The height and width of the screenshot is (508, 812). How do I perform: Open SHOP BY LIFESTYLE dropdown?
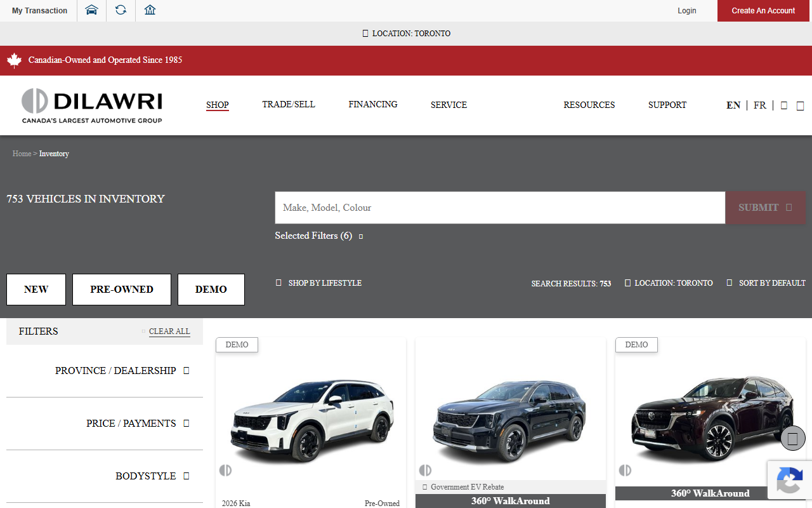[318, 283]
